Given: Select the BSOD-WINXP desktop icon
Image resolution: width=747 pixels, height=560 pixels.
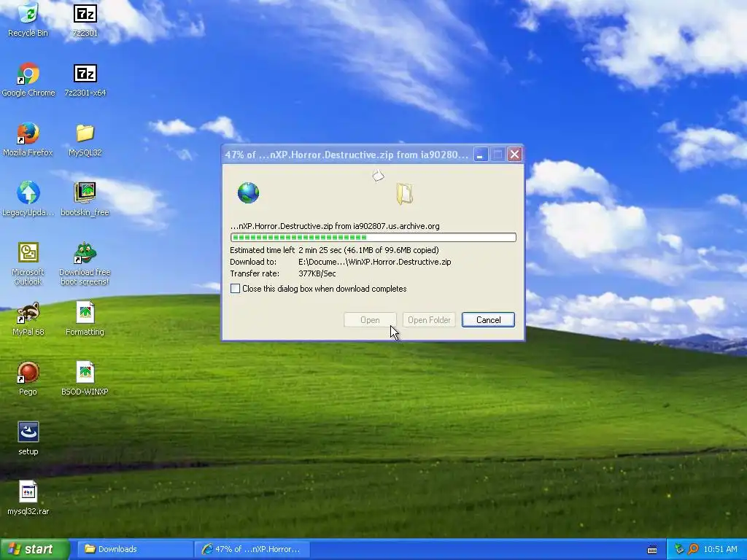Looking at the screenshot, I should click(85, 378).
